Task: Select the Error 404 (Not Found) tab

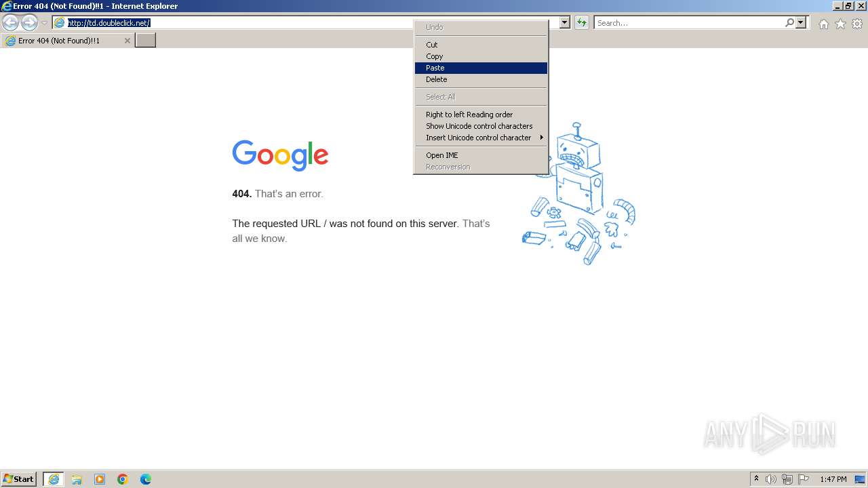Action: pos(66,41)
